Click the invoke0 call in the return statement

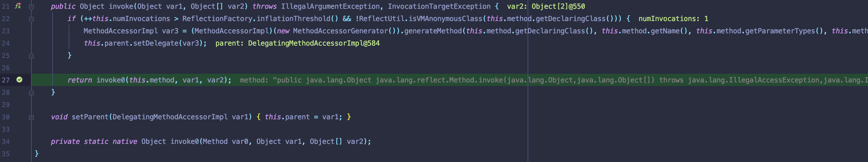point(110,80)
